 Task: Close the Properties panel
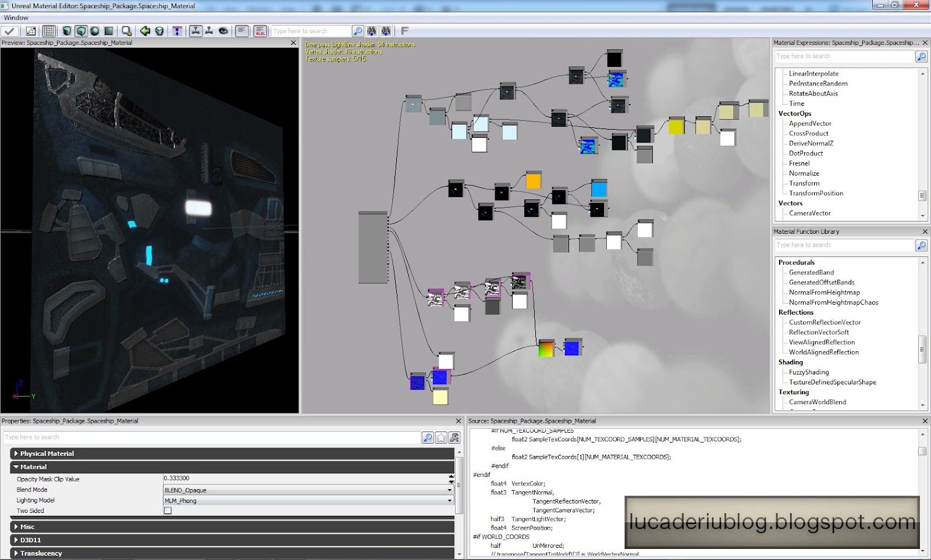[x=459, y=421]
